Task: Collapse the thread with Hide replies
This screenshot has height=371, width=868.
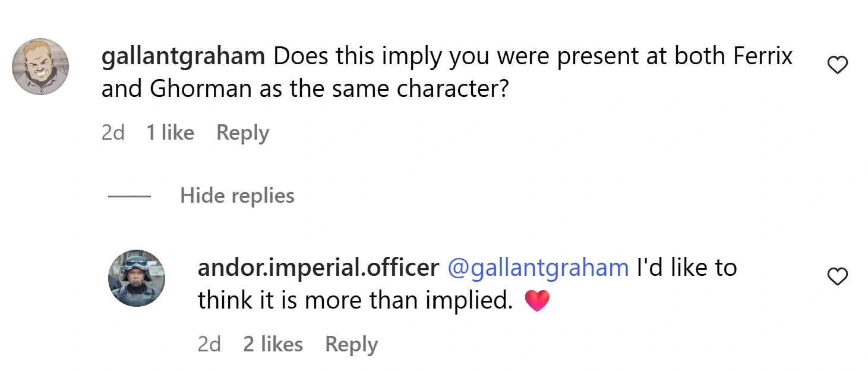Action: [237, 196]
